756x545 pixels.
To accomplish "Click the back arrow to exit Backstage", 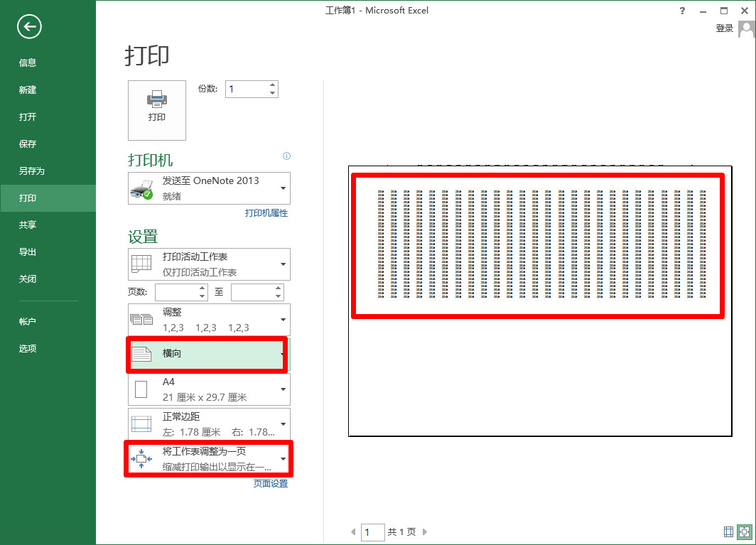I will click(x=29, y=27).
